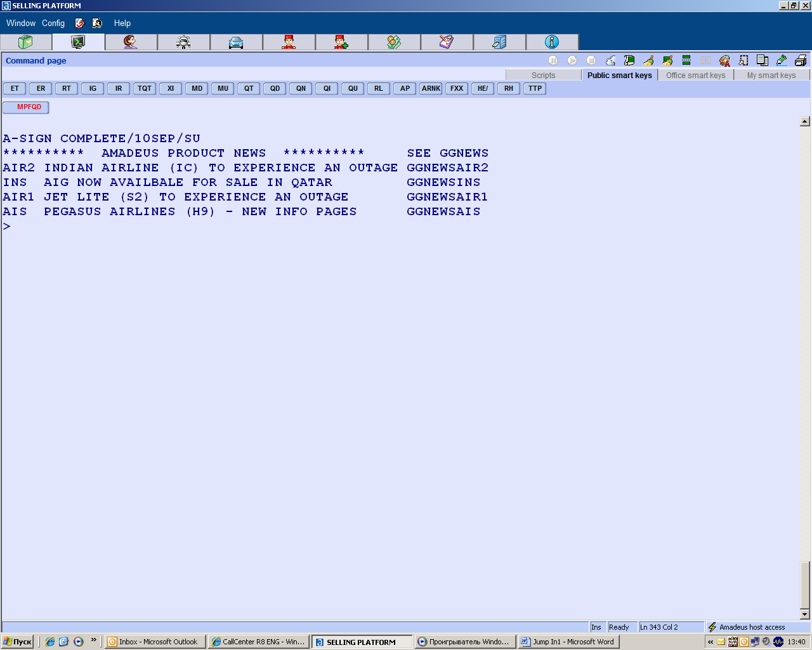Screen dimensions: 812x650
Task: Click the IG smart key
Action: 93,89
